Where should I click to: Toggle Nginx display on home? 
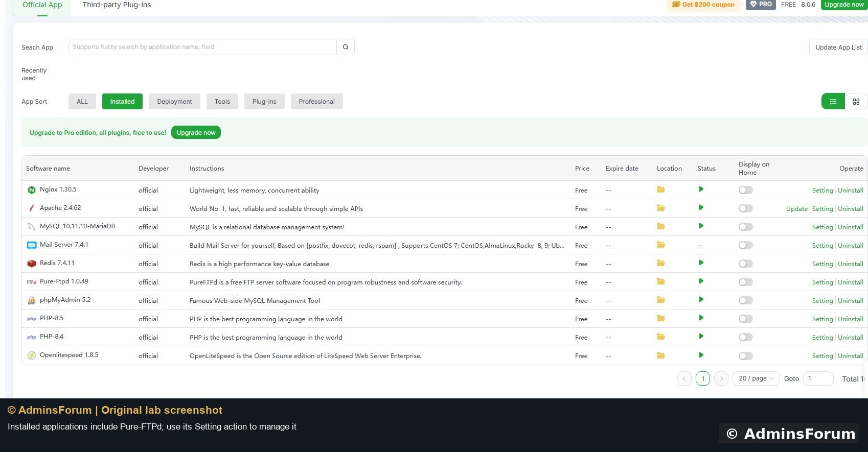[x=746, y=190]
